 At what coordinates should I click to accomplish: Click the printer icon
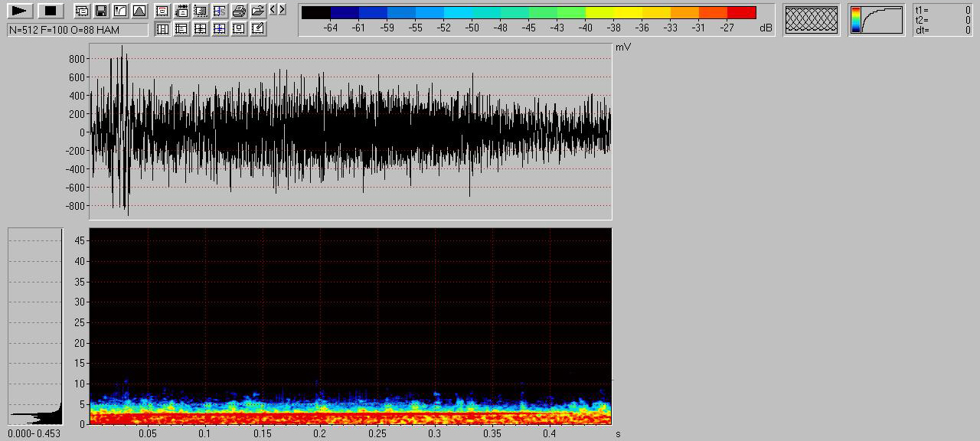pos(239,11)
